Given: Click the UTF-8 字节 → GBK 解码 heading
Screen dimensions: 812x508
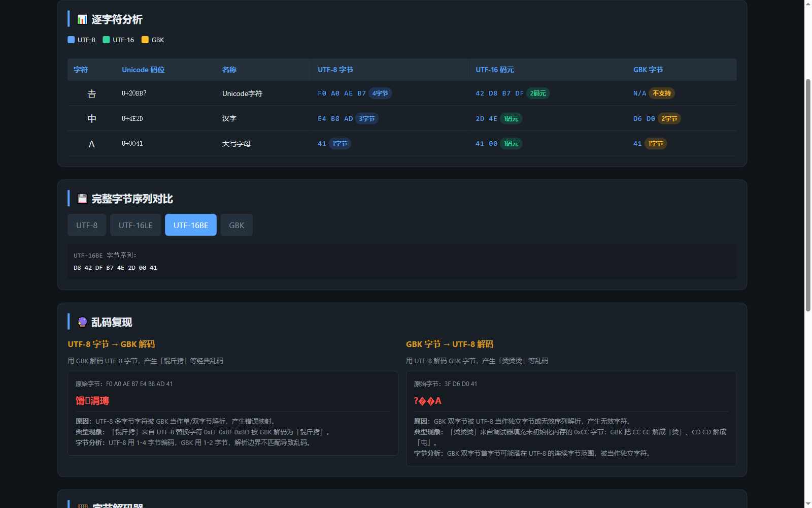Looking at the screenshot, I should point(111,344).
